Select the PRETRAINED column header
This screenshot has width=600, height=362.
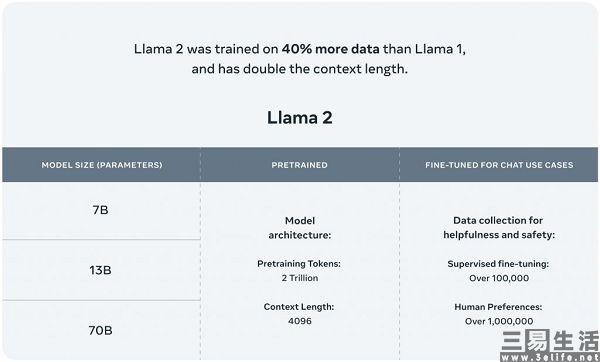[x=300, y=165]
